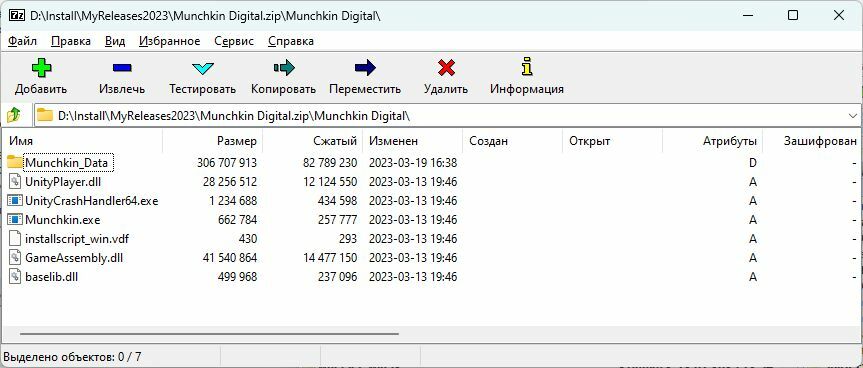Screen dimensions: 863x368
Task: Open the Правка menu
Action: (x=71, y=41)
